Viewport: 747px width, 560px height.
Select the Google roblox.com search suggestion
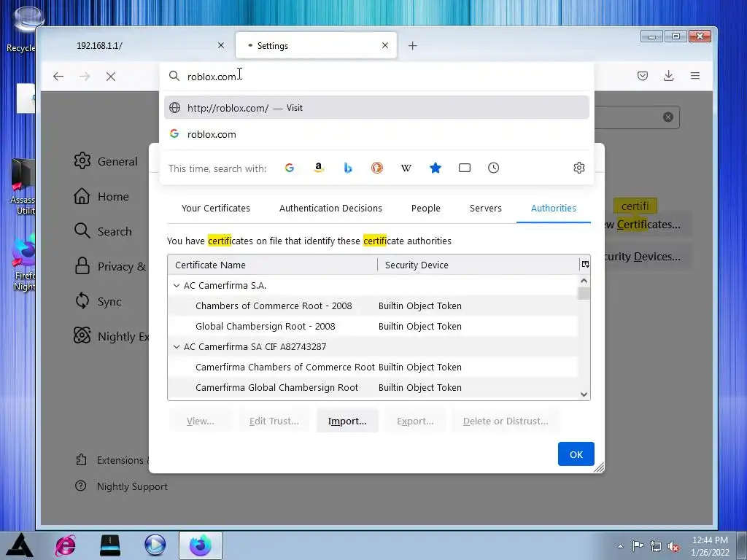[x=376, y=134]
